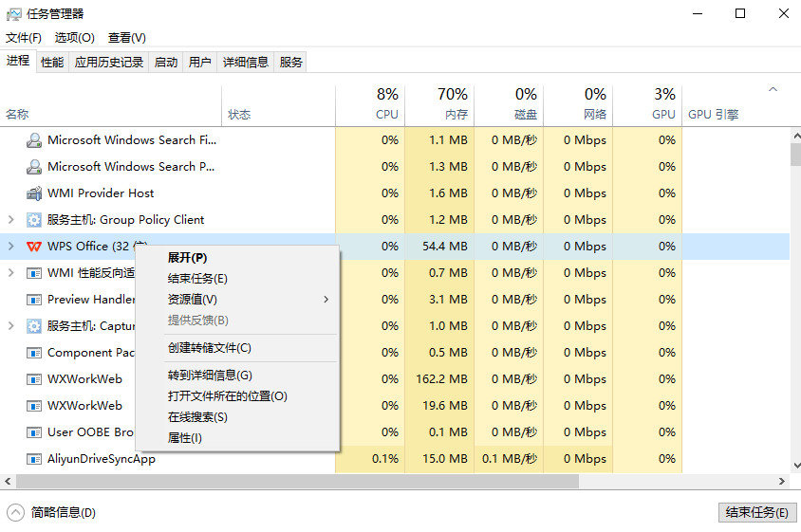This screenshot has width=801, height=532.
Task: Open the 选项(O) menu
Action: [75, 38]
